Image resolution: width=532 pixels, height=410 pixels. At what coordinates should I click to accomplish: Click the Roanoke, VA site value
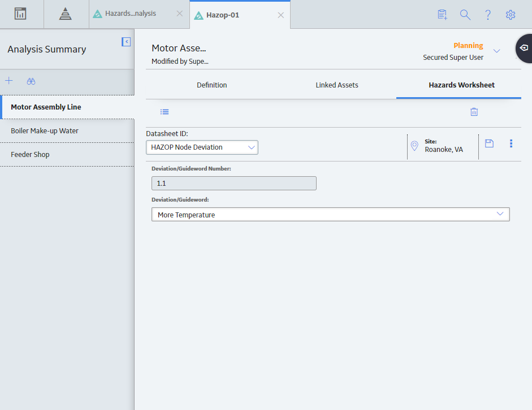tap(444, 150)
